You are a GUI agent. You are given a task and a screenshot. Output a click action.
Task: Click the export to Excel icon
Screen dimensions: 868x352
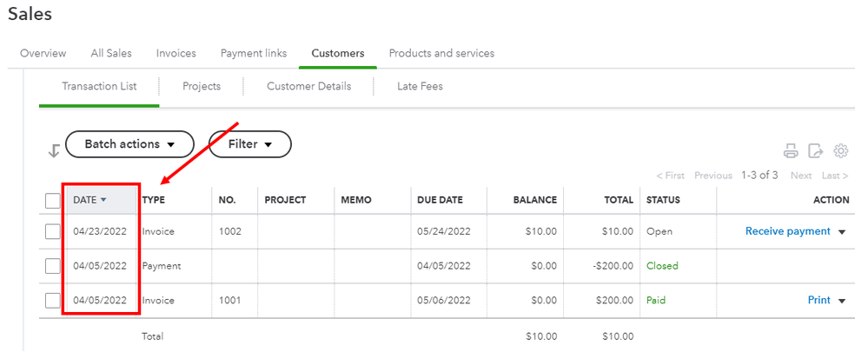pos(816,151)
